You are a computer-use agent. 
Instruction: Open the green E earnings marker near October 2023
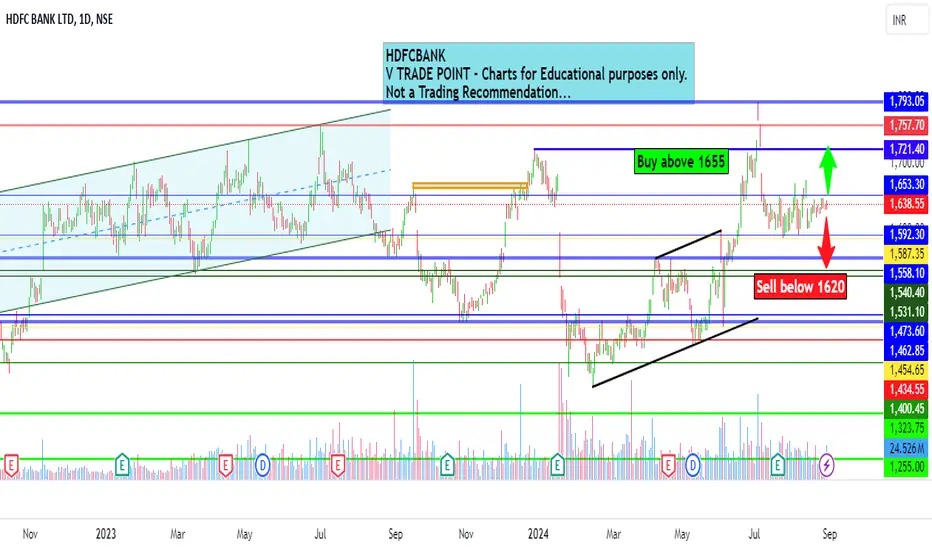447,466
